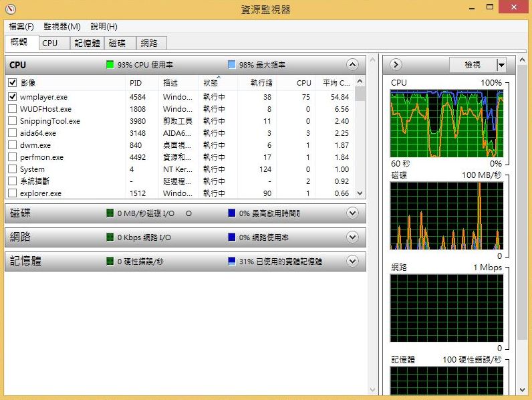Open the 說明(H) menu
Screen dimensions: 532x400
pyautogui.click(x=104, y=27)
